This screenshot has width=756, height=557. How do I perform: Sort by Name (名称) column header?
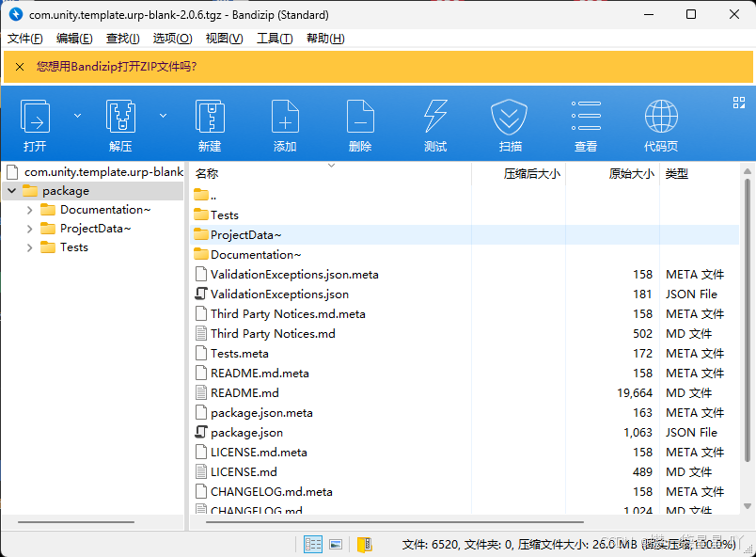pyautogui.click(x=207, y=174)
